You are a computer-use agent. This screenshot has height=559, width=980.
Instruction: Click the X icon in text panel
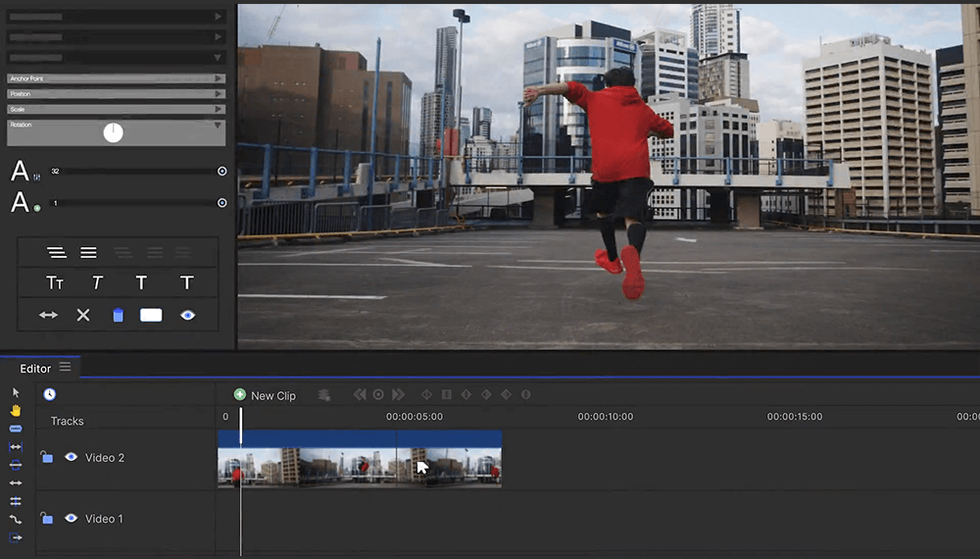coord(83,315)
